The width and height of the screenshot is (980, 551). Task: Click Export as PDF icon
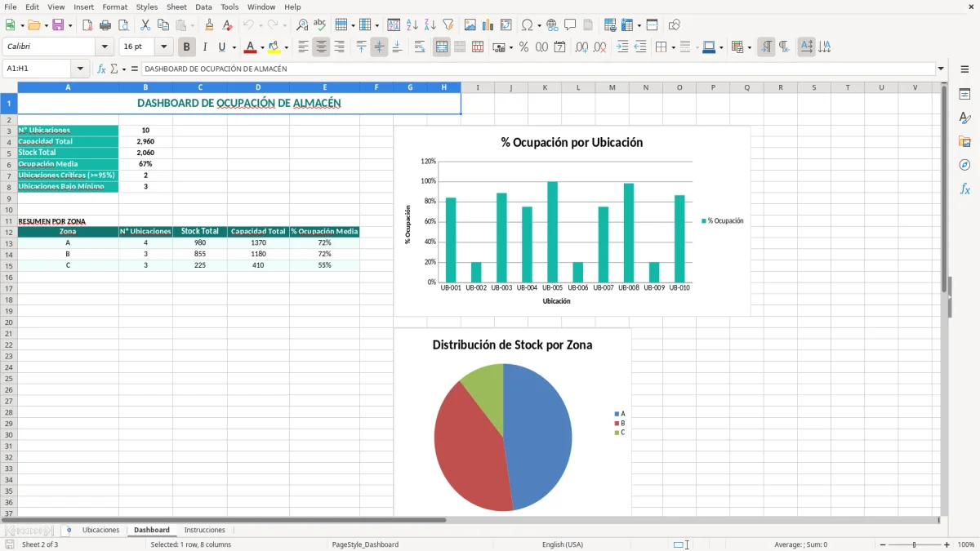pos(87,25)
